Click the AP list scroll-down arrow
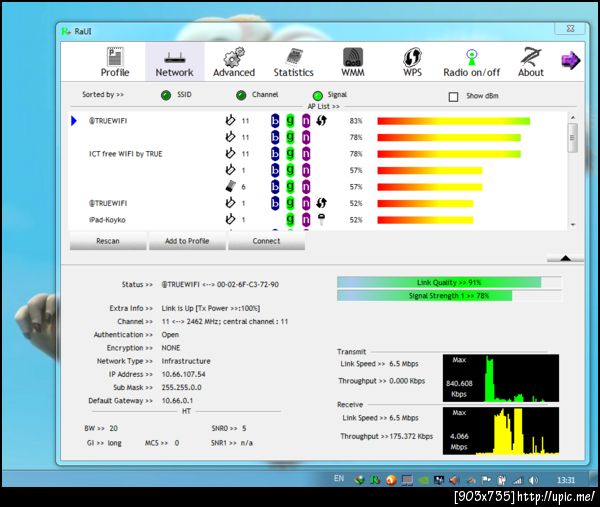600x507 pixels. pos(572,225)
